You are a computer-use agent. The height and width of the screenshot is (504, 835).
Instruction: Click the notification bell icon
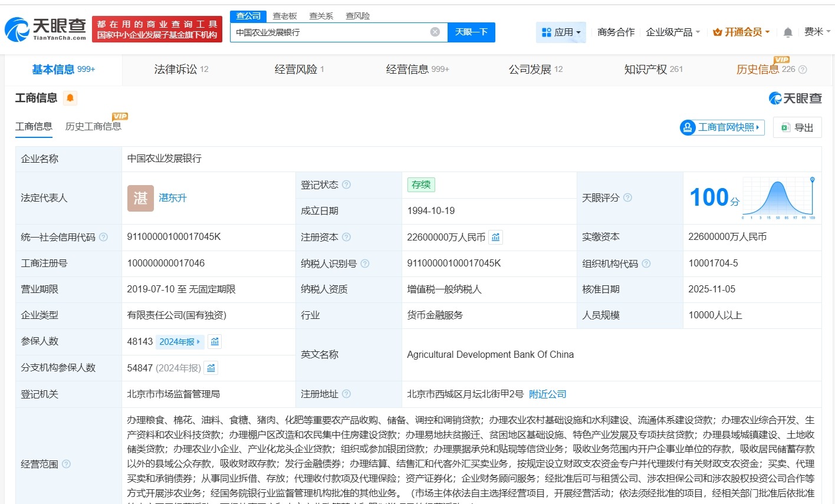(x=787, y=32)
